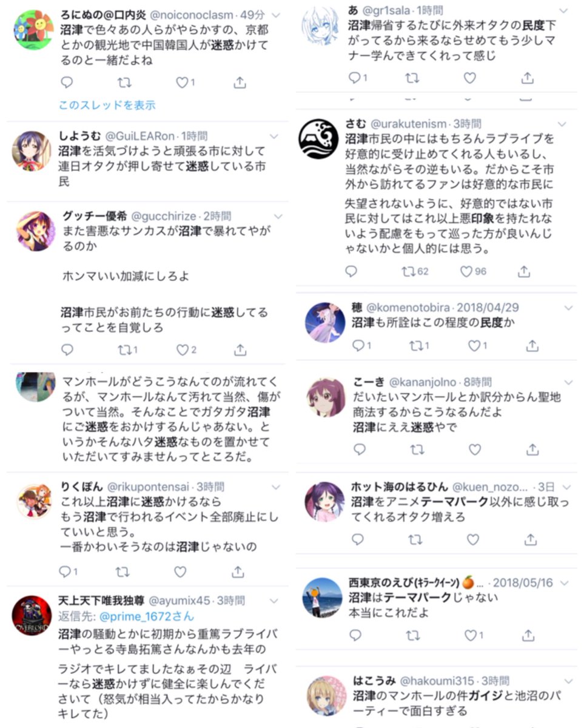Screen dimensions: 584x728
Task: Expand options chevron on はこうみ's tweet
Action: click(x=568, y=681)
